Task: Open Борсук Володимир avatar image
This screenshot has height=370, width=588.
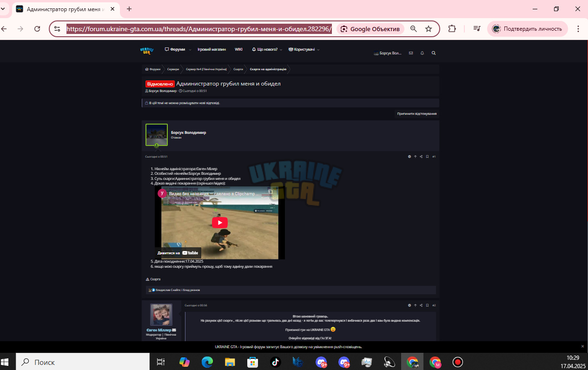Action: coord(157,135)
